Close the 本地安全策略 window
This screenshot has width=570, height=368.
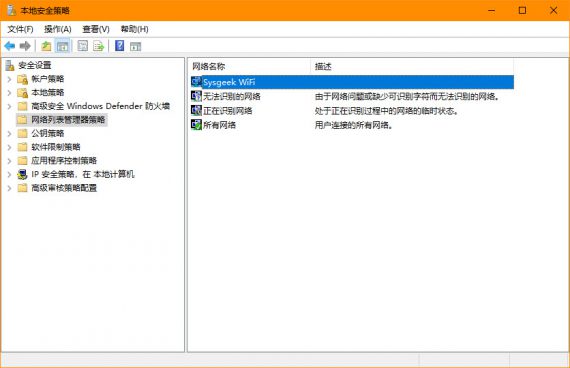(x=554, y=11)
